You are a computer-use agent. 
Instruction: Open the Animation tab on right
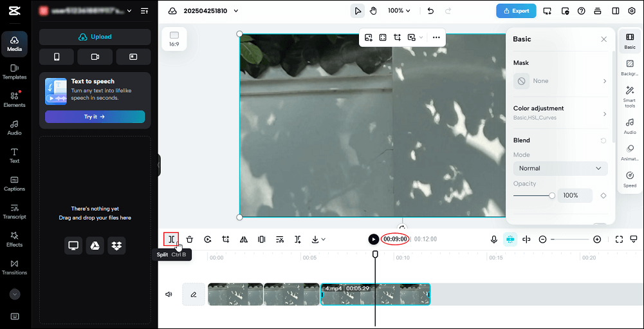click(x=630, y=152)
